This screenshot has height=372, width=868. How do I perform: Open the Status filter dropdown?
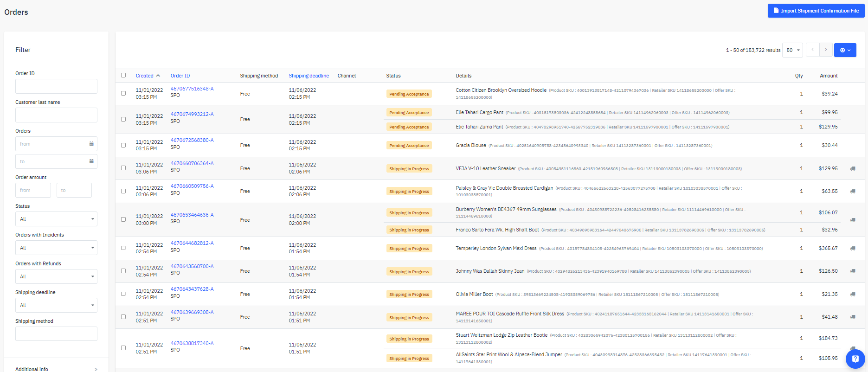pos(56,219)
